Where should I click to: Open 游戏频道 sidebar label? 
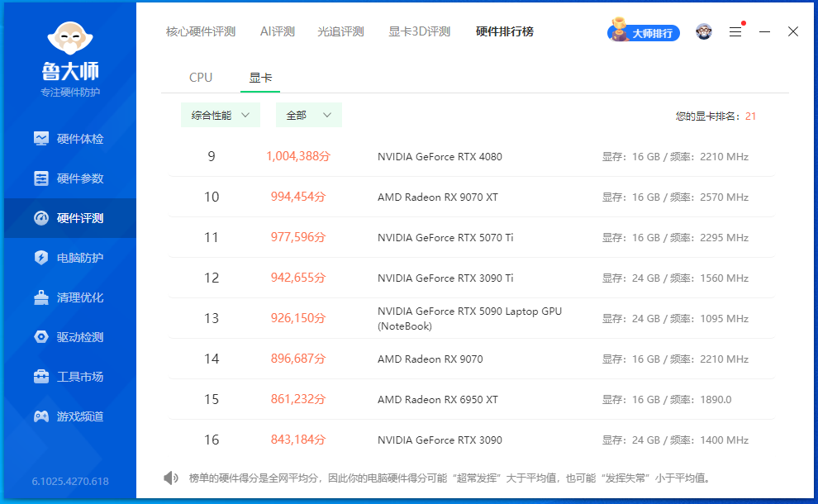point(80,416)
